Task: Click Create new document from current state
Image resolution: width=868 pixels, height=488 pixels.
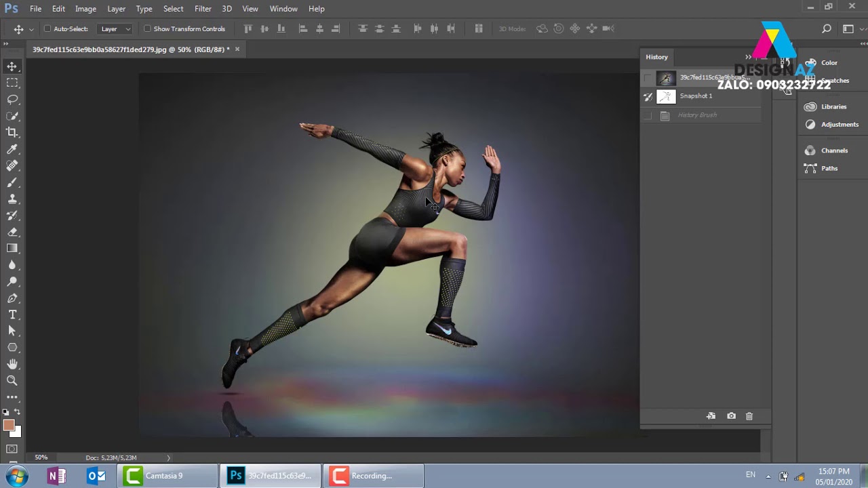Action: click(711, 415)
